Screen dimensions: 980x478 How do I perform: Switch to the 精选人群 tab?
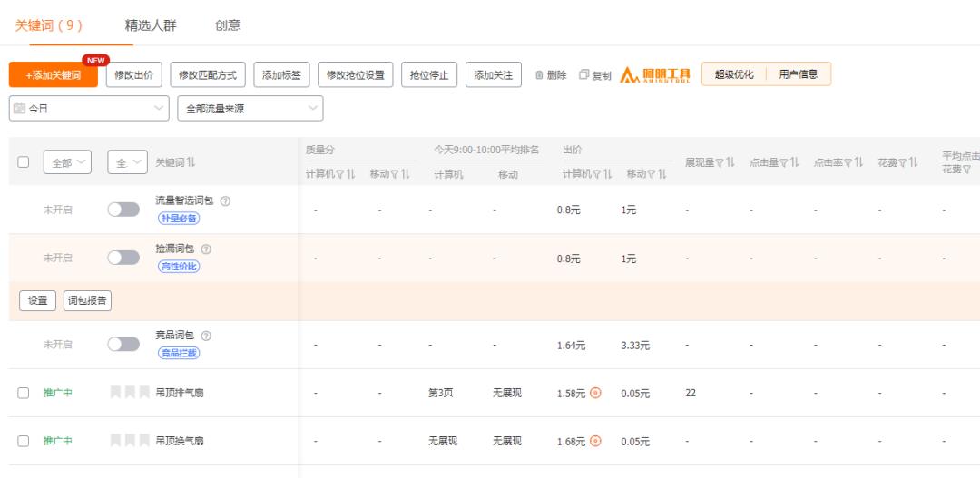(151, 25)
